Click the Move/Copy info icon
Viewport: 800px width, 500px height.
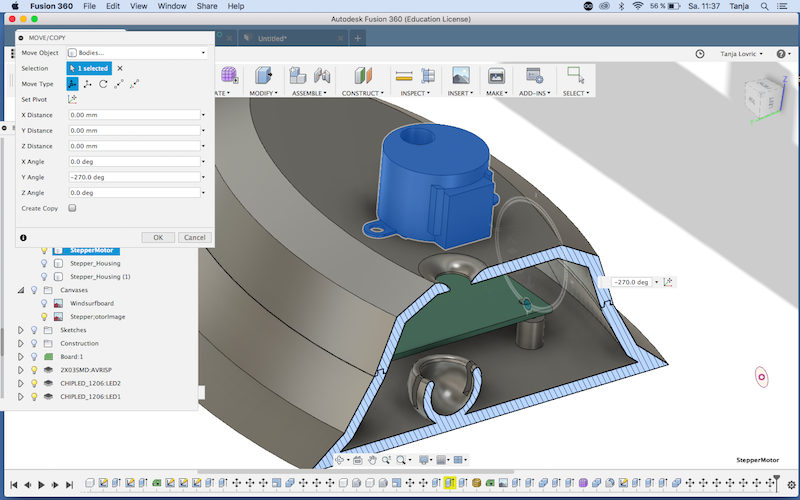23,238
